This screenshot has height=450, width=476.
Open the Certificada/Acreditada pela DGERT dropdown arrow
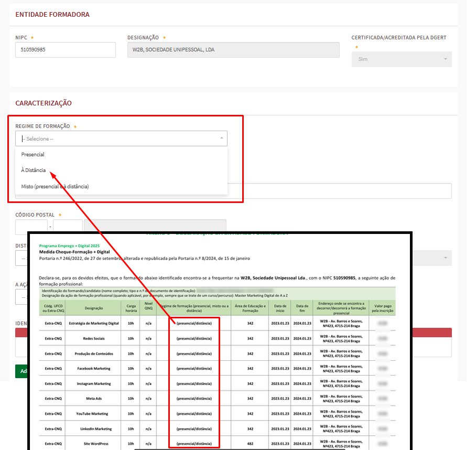(x=446, y=59)
